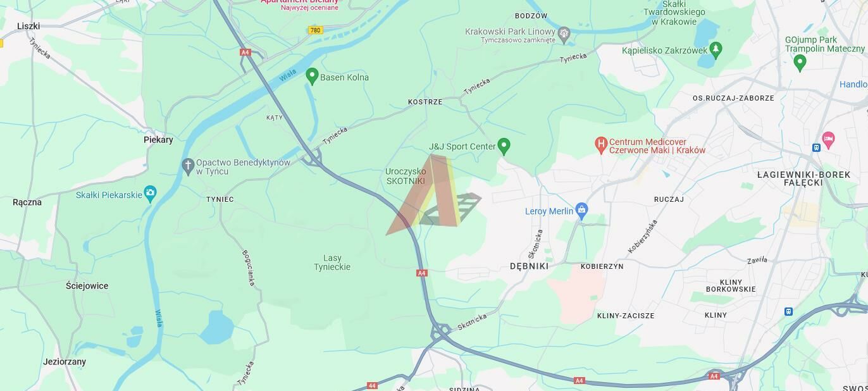The width and height of the screenshot is (868, 391).
Task: Select the J&J Sport Center marker
Action: click(x=504, y=146)
